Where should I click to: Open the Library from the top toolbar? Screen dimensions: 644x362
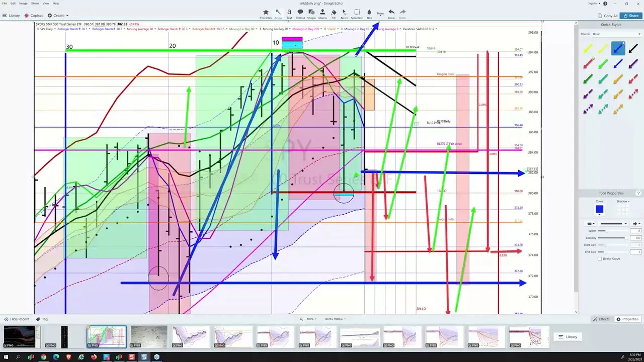pos(11,16)
